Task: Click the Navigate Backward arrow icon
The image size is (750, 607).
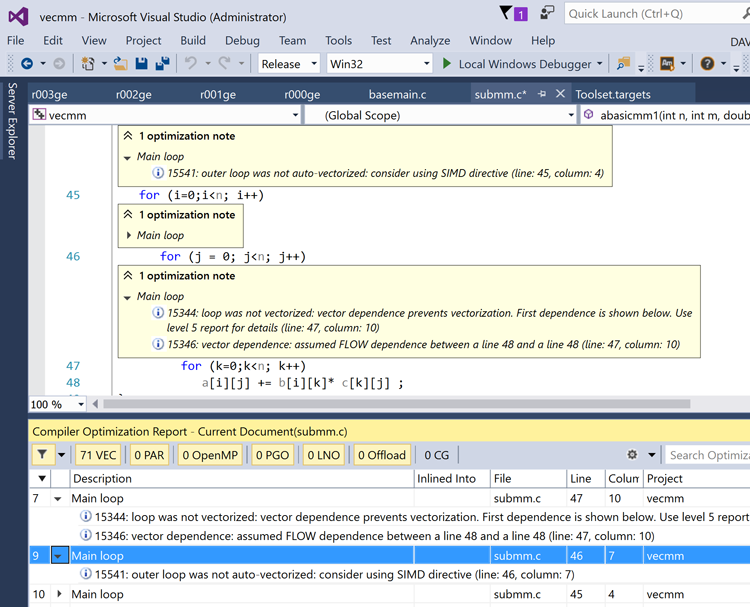Action: (27, 64)
